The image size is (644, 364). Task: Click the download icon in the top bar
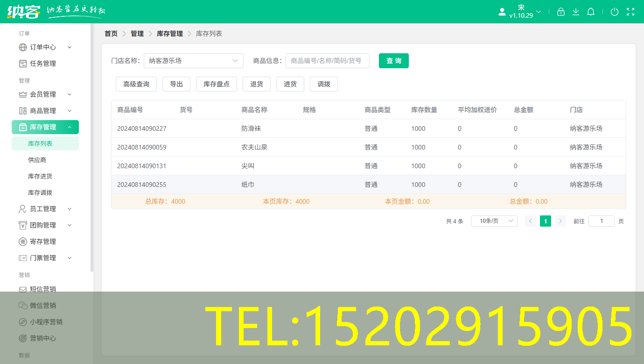[x=576, y=12]
